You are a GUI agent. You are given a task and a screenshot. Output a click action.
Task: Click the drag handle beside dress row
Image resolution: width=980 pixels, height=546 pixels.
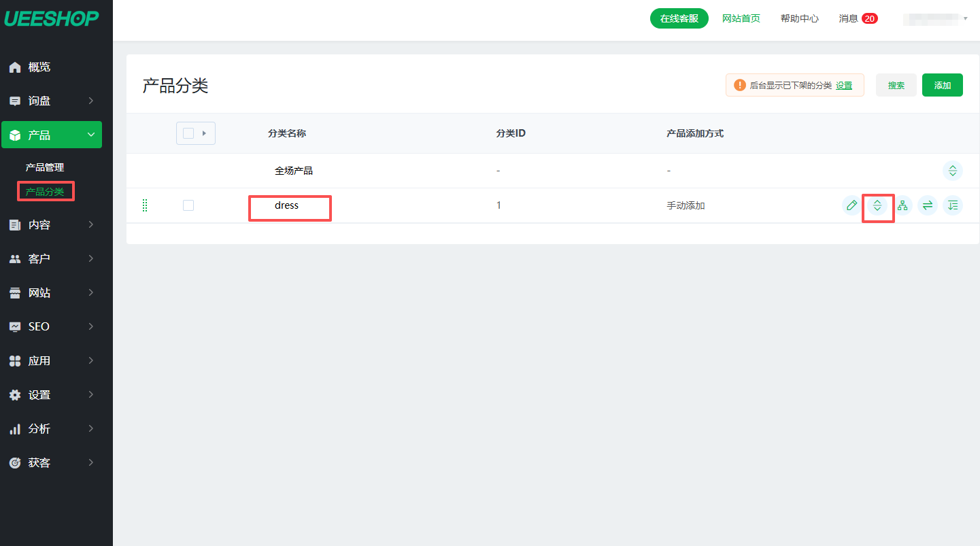tap(145, 205)
